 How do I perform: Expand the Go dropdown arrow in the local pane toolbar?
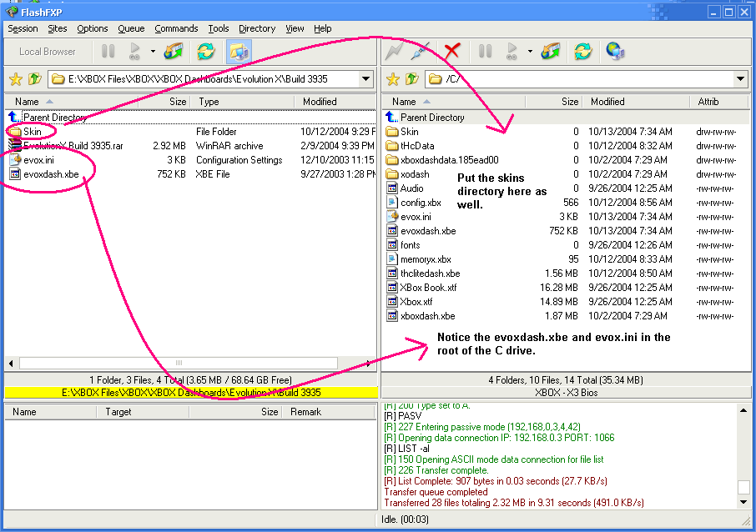point(153,51)
